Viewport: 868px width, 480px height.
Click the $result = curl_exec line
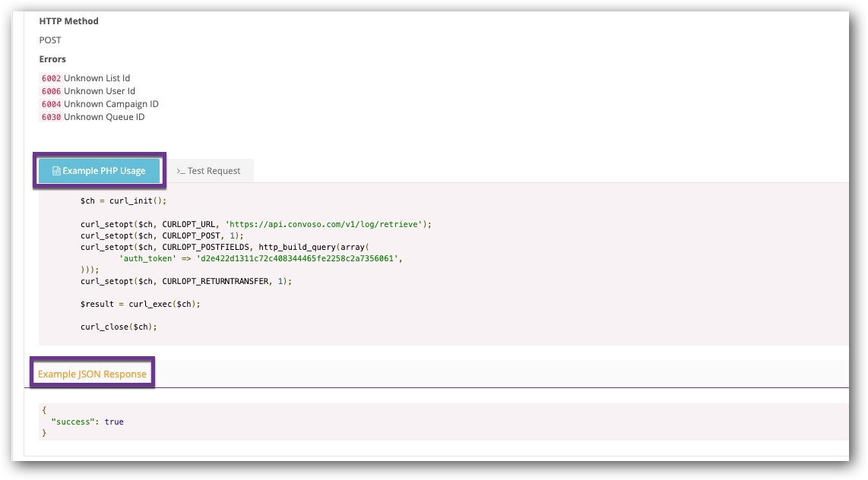pos(140,304)
